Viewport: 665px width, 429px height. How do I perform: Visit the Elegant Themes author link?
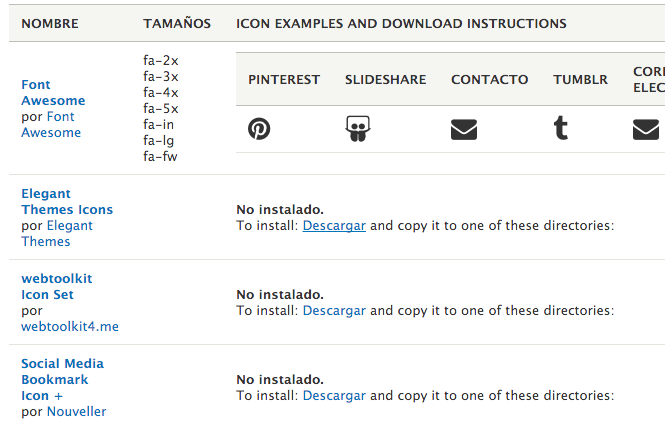coord(57,233)
